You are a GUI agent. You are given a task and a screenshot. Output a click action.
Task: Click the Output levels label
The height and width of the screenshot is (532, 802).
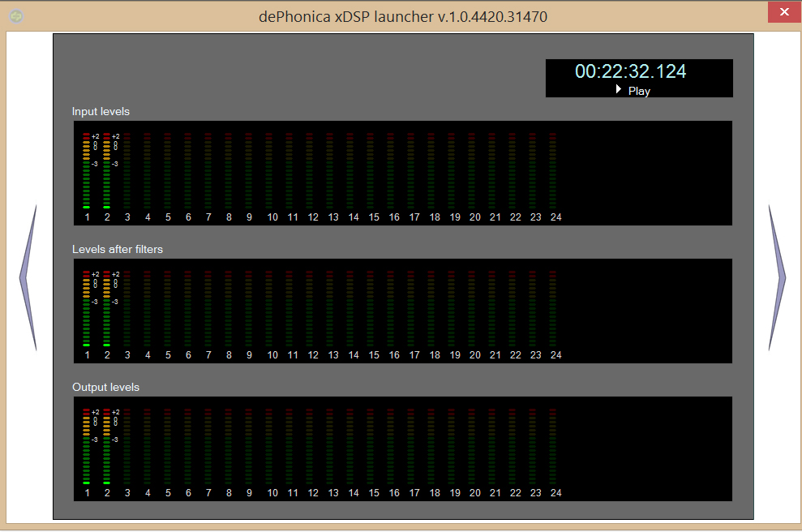[105, 387]
